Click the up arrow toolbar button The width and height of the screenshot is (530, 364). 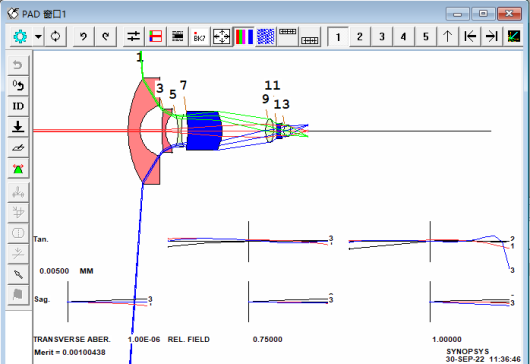tap(448, 36)
